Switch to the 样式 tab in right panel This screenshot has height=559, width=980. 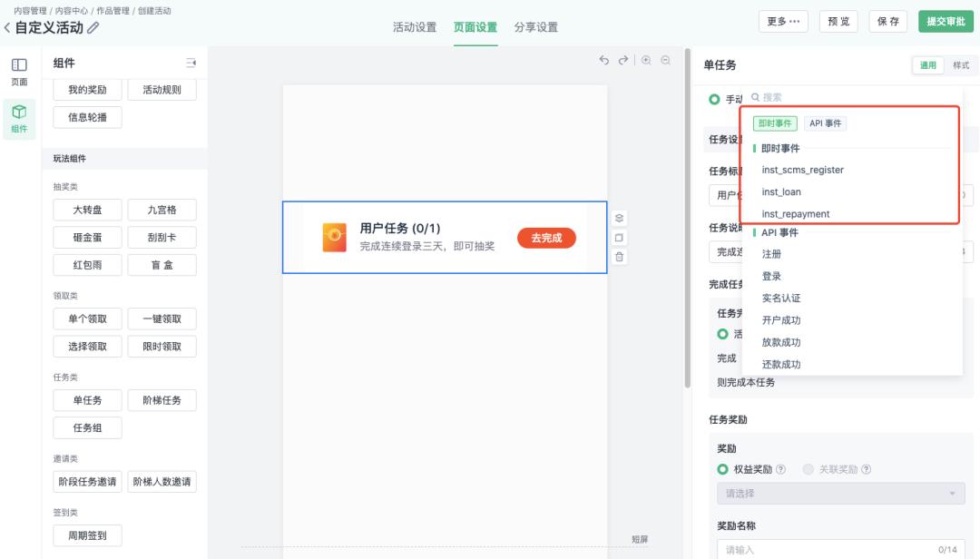coord(962,65)
